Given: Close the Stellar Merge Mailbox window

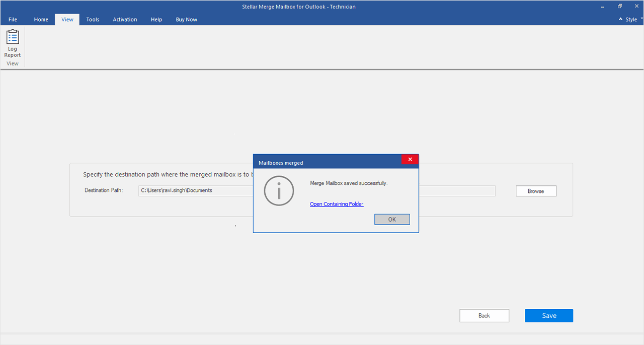Looking at the screenshot, I should coord(636,6).
